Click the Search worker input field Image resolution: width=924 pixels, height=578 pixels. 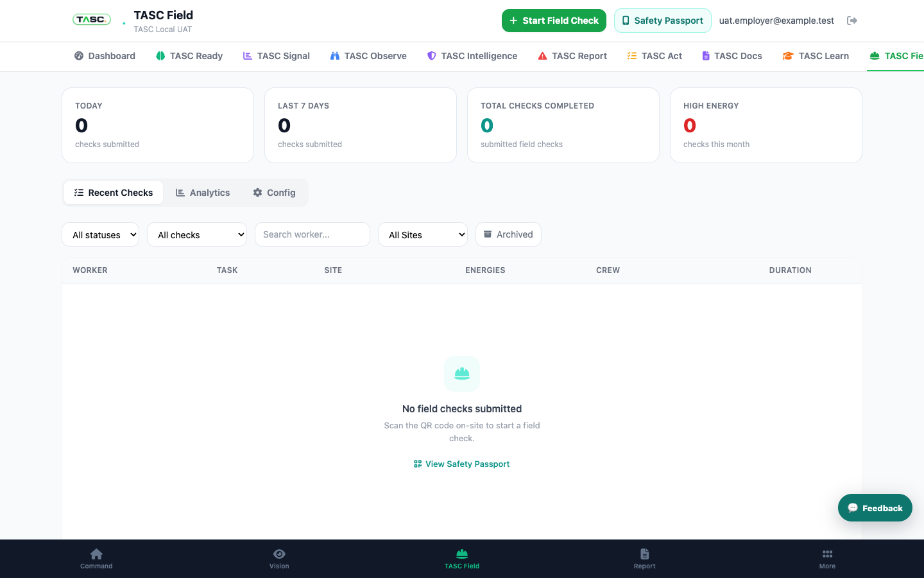[x=312, y=234]
